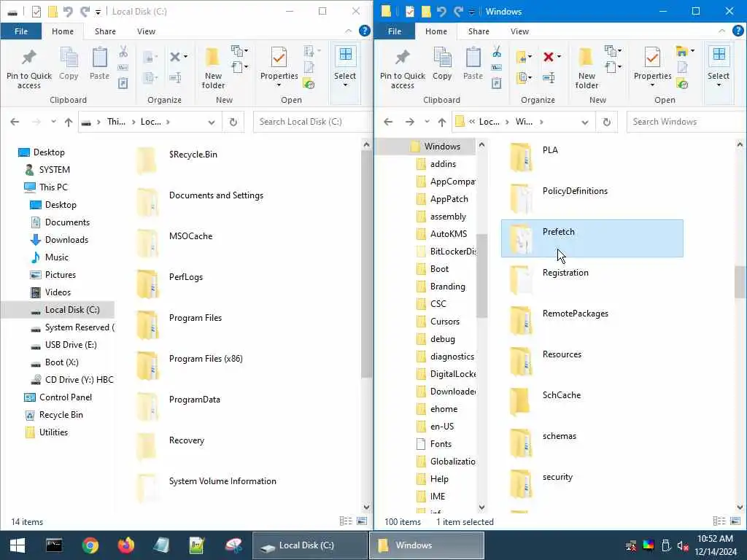Open File tab in Windows window
Image resolution: width=747 pixels, height=560 pixels.
395,31
